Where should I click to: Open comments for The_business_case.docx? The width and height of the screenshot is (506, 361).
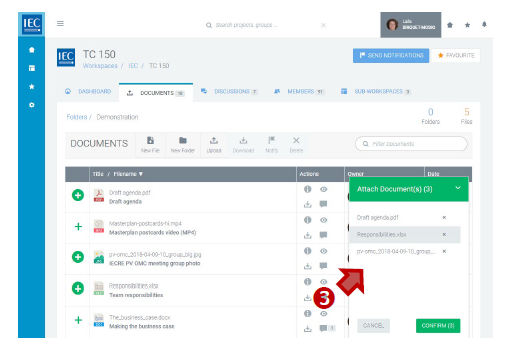323,328
